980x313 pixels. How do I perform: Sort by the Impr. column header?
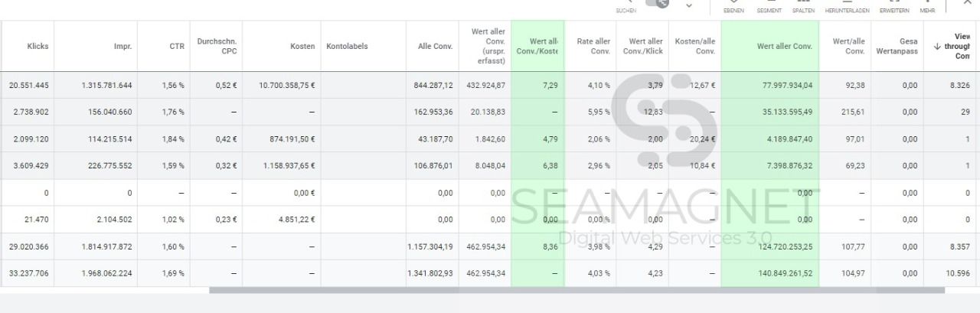122,46
